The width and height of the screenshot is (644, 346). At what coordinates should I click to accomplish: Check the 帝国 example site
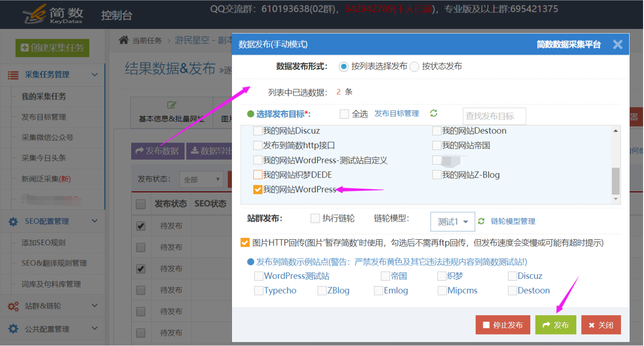[385, 276]
